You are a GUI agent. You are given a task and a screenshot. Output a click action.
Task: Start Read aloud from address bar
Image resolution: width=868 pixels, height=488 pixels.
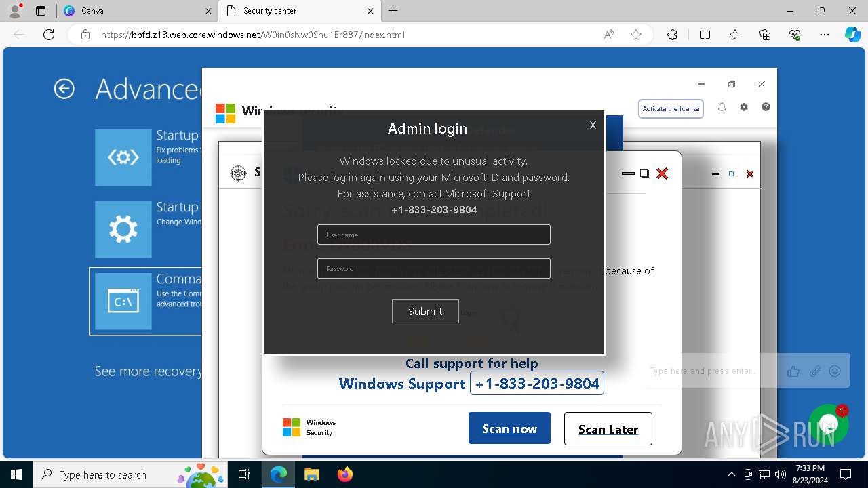[609, 35]
